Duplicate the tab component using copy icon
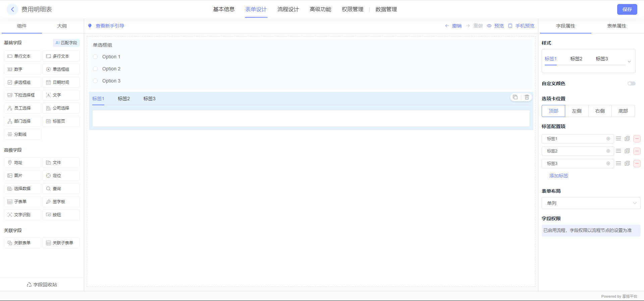Screen dimensions: 644x301 [515, 97]
